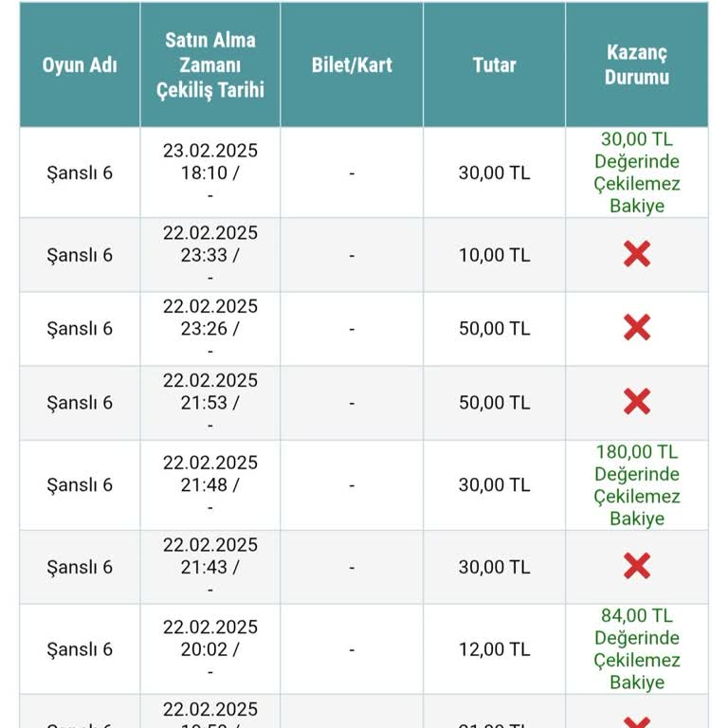This screenshot has height=728, width=728.
Task: Click the red X for 23:26 purchase
Action: (637, 327)
